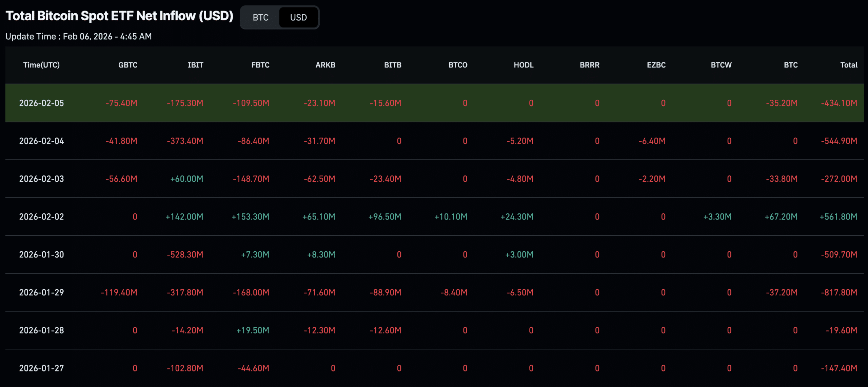
Task: Click the -86.40M FBTC value
Action: [x=254, y=141]
